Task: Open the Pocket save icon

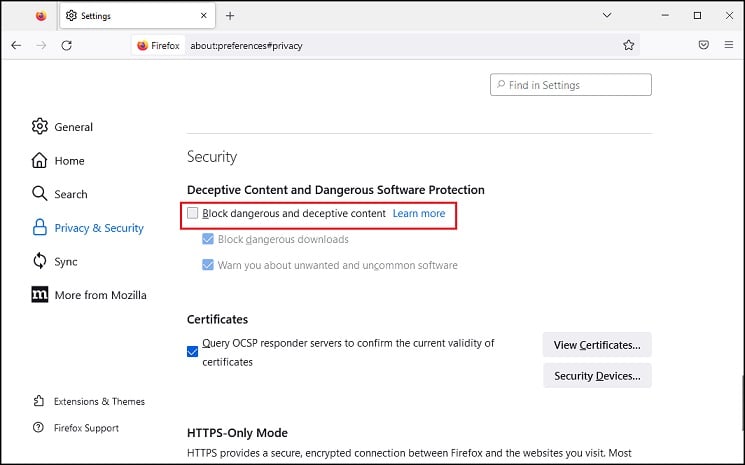Action: click(x=704, y=45)
